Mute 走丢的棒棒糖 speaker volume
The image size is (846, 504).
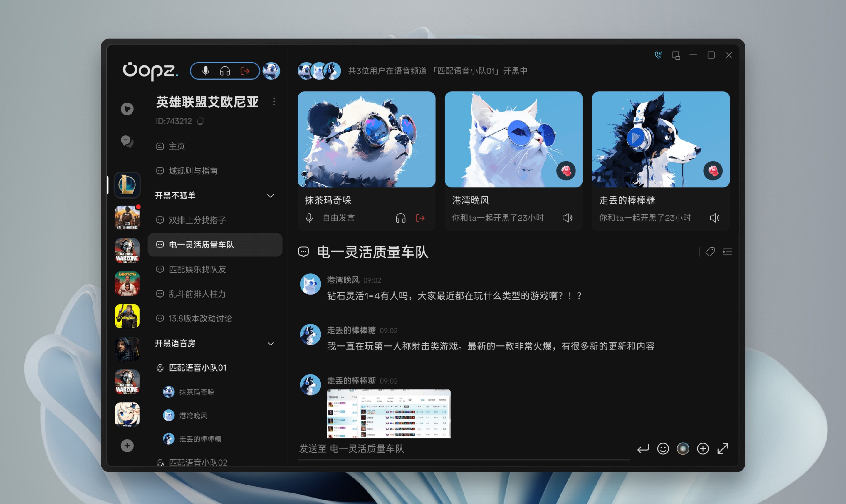714,218
